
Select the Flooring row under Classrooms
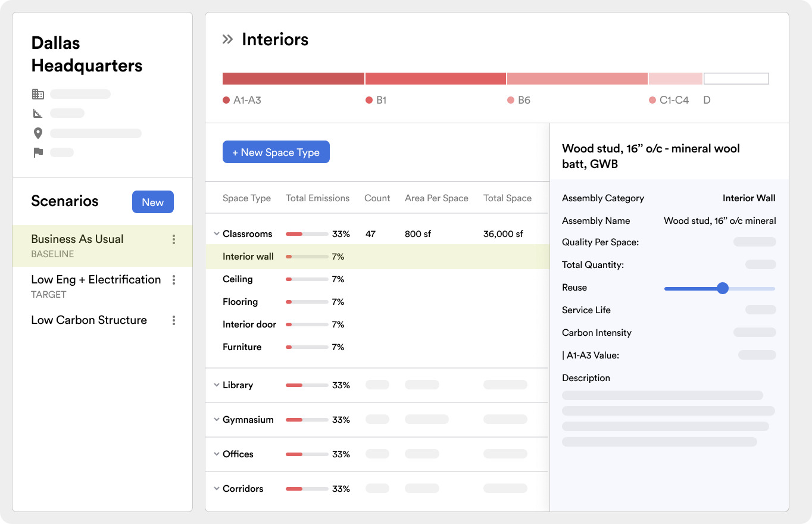tap(240, 302)
